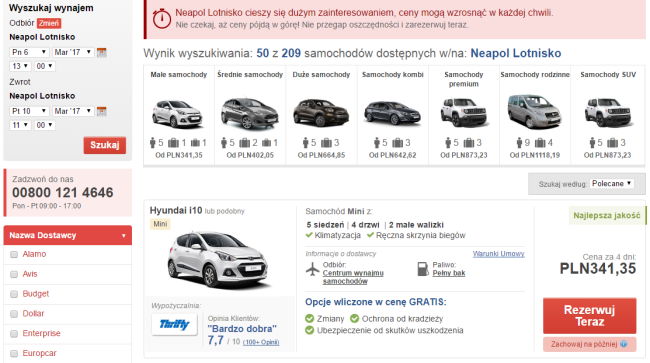
Task: Click the fuel pump icon
Action: coord(422,269)
